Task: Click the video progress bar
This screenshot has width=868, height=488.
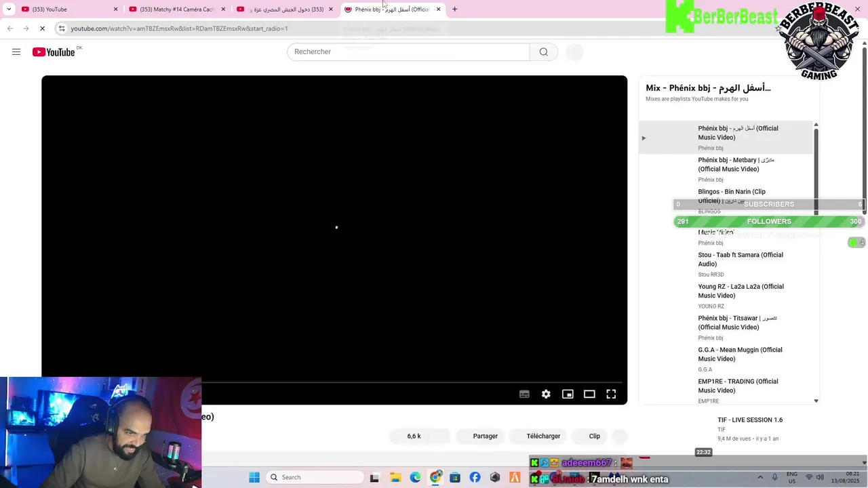Action: click(x=334, y=382)
